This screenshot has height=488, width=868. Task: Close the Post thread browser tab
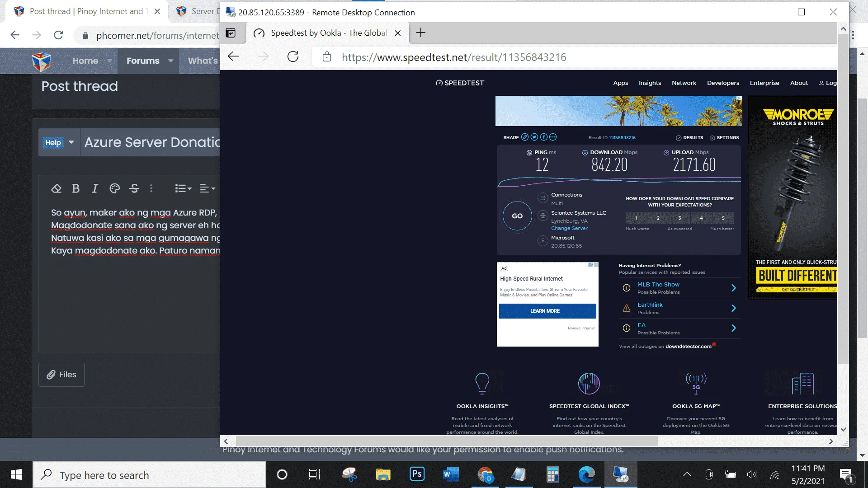pos(157,11)
